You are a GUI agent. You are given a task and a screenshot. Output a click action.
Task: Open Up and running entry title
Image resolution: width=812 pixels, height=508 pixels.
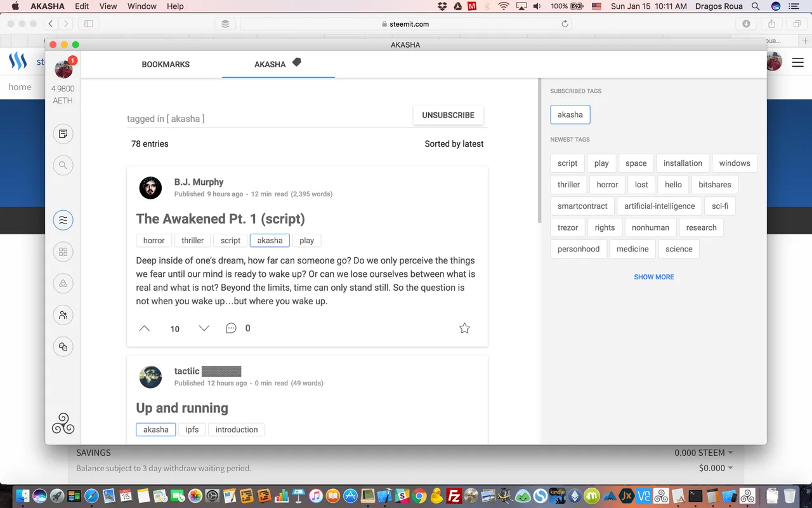click(x=182, y=408)
